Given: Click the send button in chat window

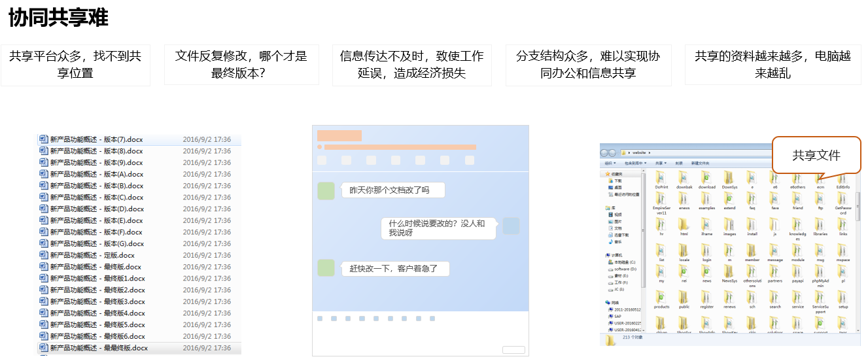Looking at the screenshot, I should click(x=513, y=350).
